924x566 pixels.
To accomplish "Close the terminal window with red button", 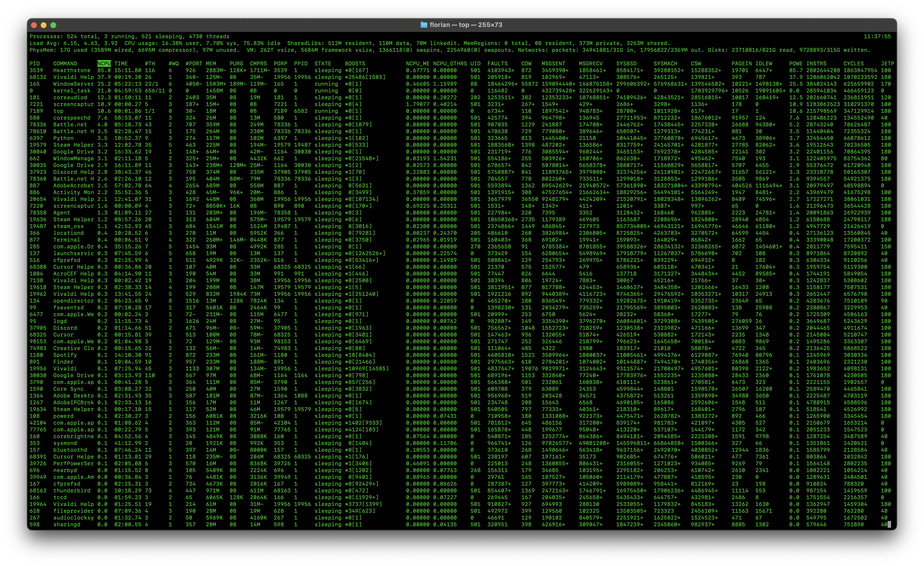I will (34, 25).
